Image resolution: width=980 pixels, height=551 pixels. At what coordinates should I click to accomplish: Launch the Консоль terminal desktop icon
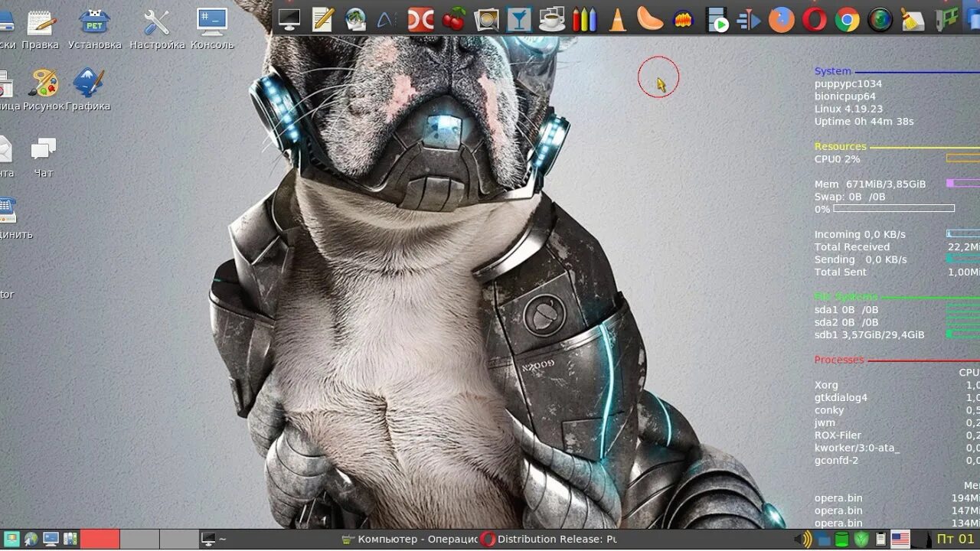click(x=212, y=30)
